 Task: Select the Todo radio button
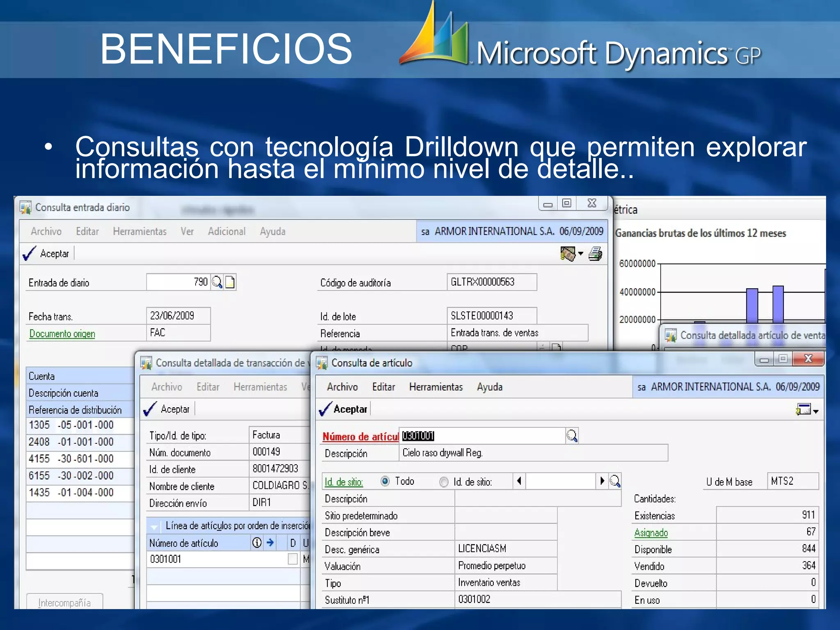pos(385,481)
